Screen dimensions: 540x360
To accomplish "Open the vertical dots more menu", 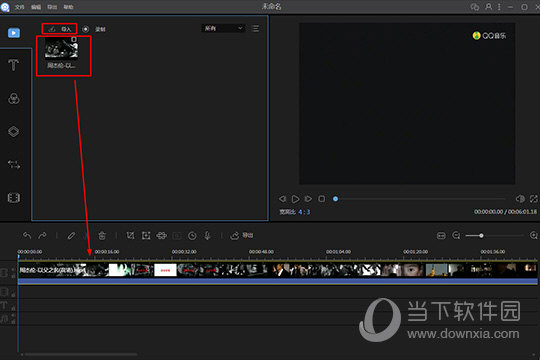I will tap(499, 7).
